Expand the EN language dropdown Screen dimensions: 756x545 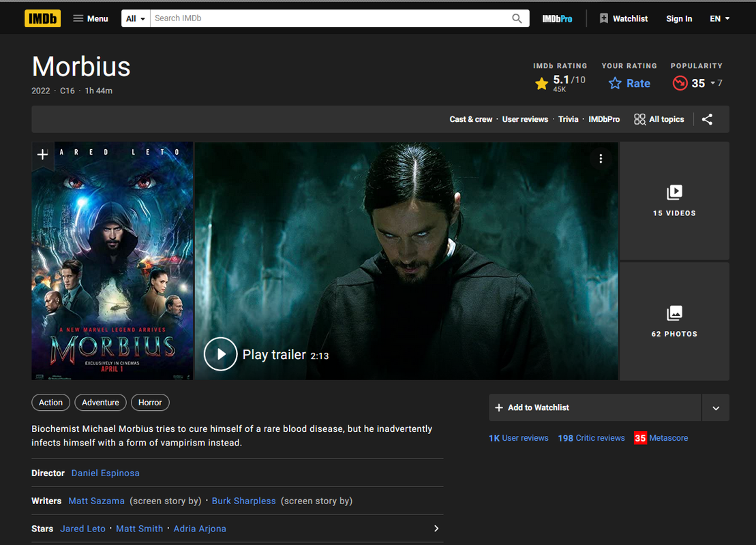719,18
